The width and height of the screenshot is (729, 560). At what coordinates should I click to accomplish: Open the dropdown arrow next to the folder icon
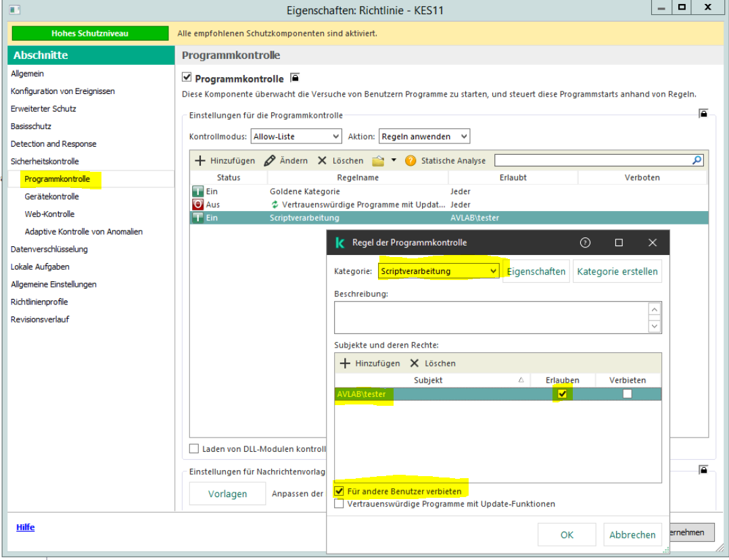click(394, 160)
